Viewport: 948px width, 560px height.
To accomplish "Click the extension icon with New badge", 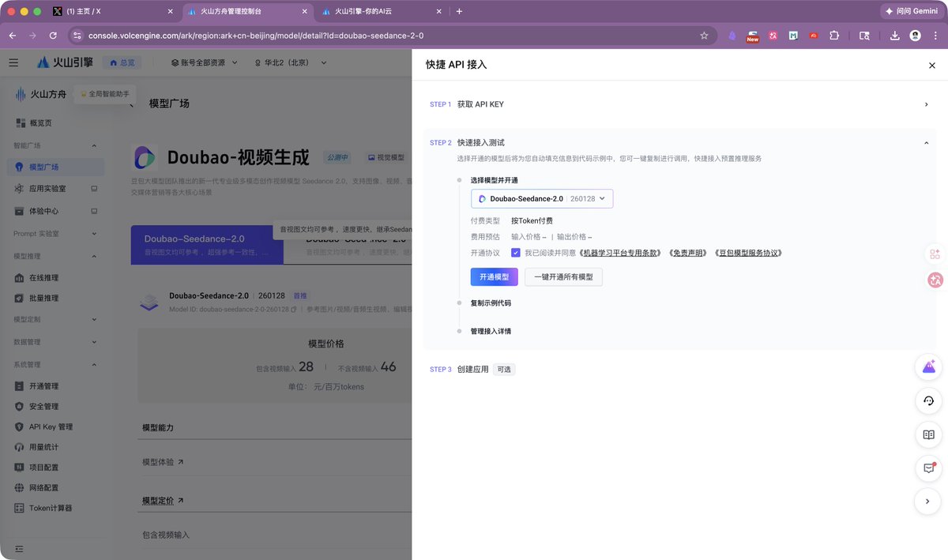I will click(x=752, y=36).
